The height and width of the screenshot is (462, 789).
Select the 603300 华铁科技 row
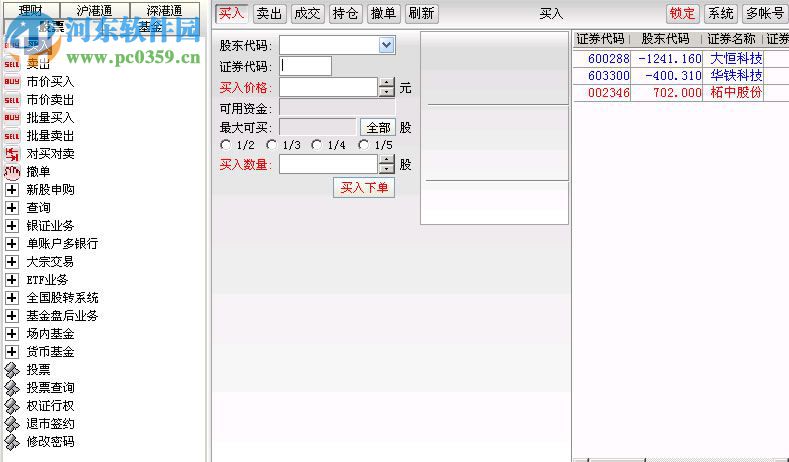pos(681,76)
